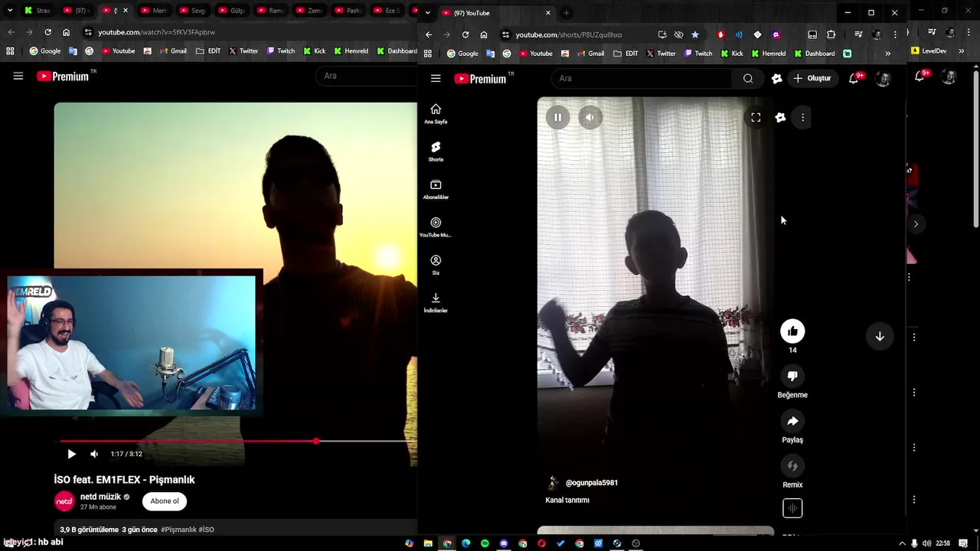Focus the Ara search field in the front window

click(x=642, y=78)
